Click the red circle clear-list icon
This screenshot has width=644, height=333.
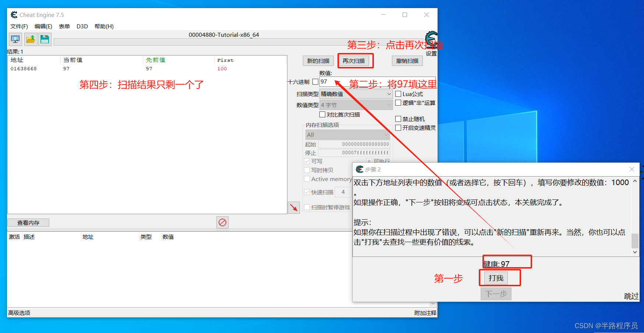222,222
